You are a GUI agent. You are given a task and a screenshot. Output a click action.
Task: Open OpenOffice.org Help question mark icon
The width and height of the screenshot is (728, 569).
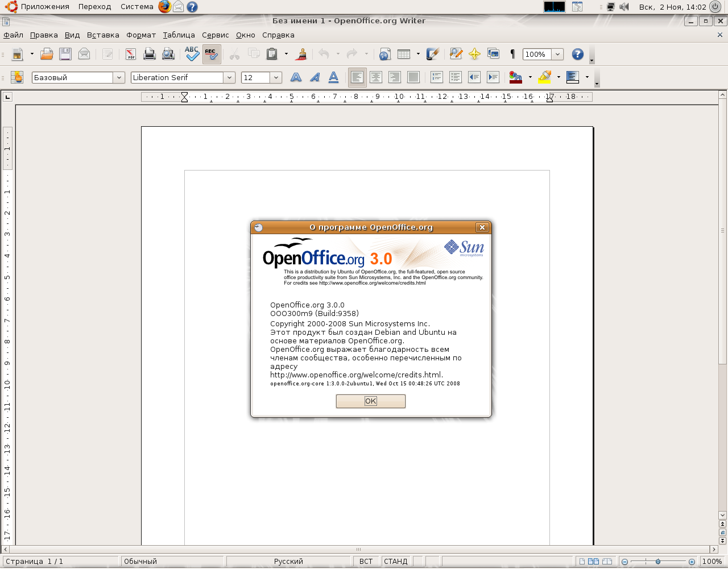tap(578, 54)
